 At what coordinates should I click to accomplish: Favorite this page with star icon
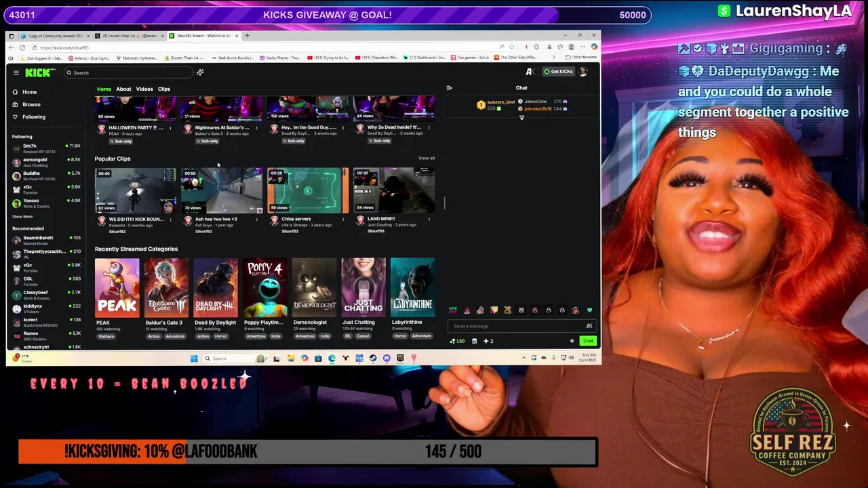tap(511, 47)
